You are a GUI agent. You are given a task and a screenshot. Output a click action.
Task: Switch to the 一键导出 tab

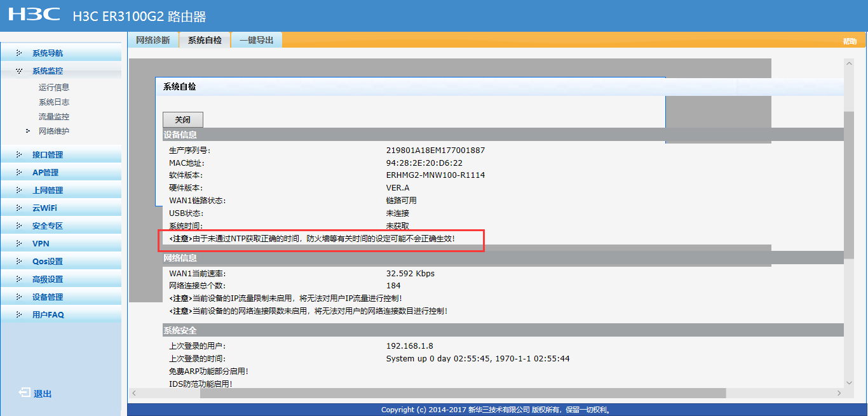[x=257, y=40]
